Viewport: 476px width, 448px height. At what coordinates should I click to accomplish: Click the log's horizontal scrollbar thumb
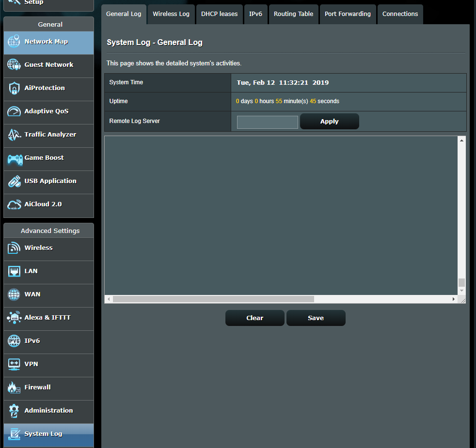pos(213,299)
